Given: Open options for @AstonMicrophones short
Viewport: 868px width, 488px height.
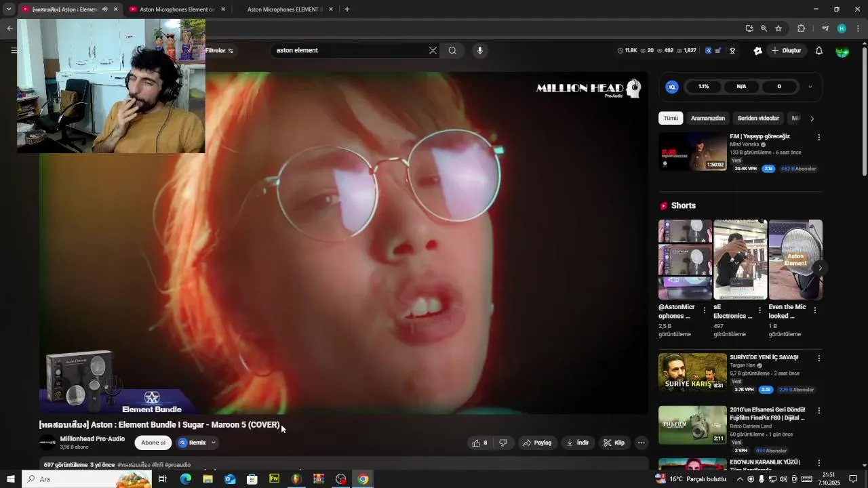Looking at the screenshot, I should (x=705, y=310).
